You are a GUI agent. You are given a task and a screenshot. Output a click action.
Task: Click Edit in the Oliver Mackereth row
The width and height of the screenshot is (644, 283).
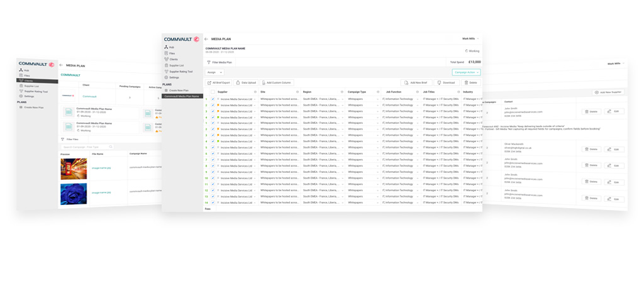click(x=614, y=150)
